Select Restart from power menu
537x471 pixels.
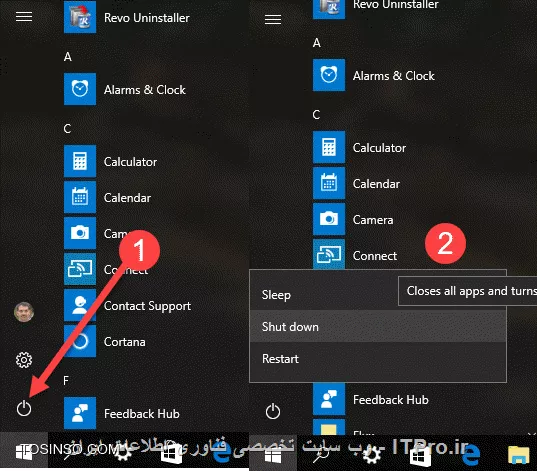tap(378, 359)
